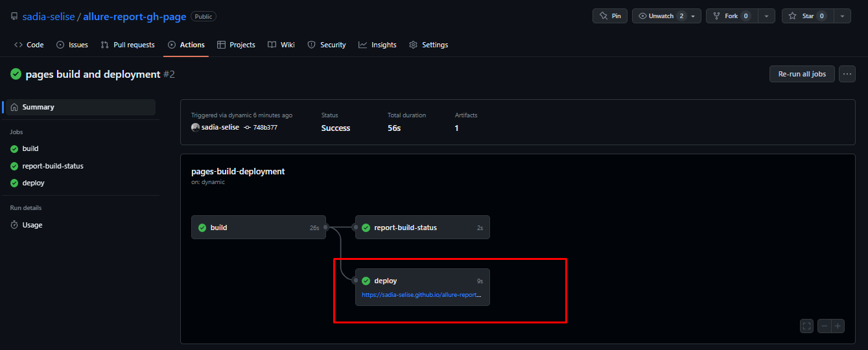Open the three-dot options menu
The width and height of the screenshot is (868, 350).
(847, 74)
